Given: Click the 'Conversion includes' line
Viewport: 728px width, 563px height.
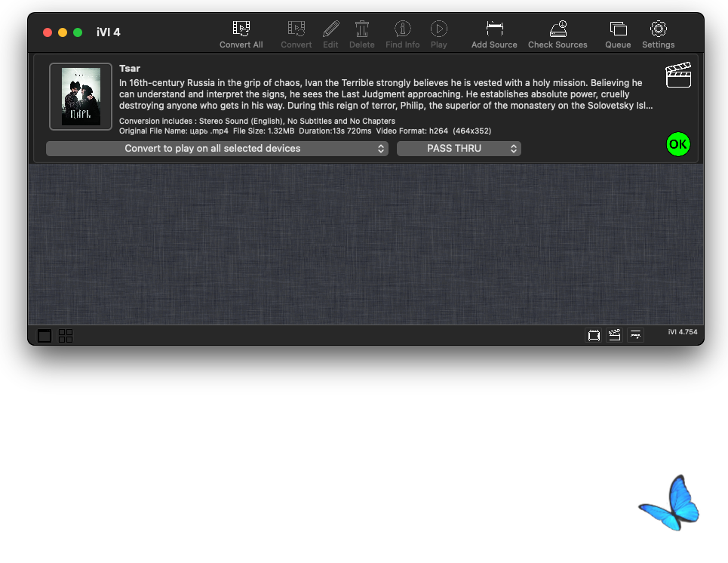Looking at the screenshot, I should coord(257,122).
